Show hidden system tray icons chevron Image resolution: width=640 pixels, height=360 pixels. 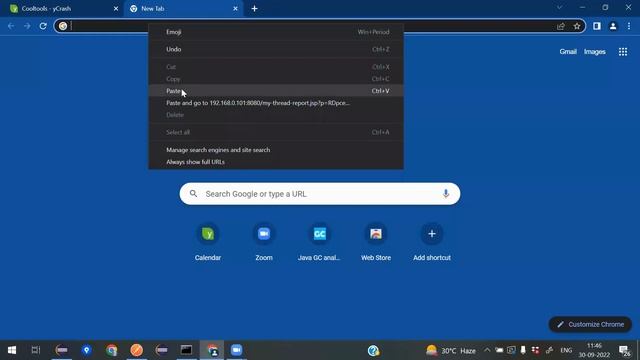487,350
